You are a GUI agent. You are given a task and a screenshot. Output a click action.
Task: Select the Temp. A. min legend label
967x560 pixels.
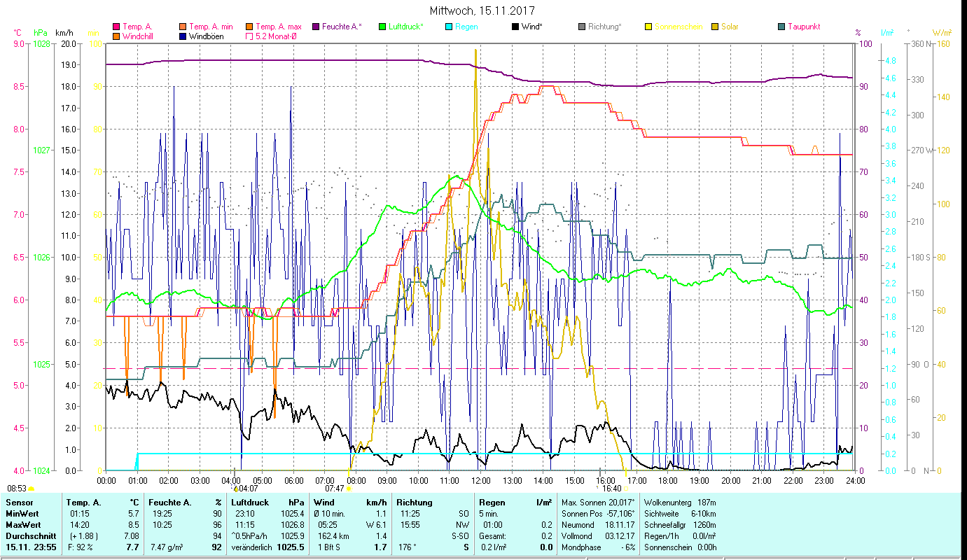[x=211, y=27]
